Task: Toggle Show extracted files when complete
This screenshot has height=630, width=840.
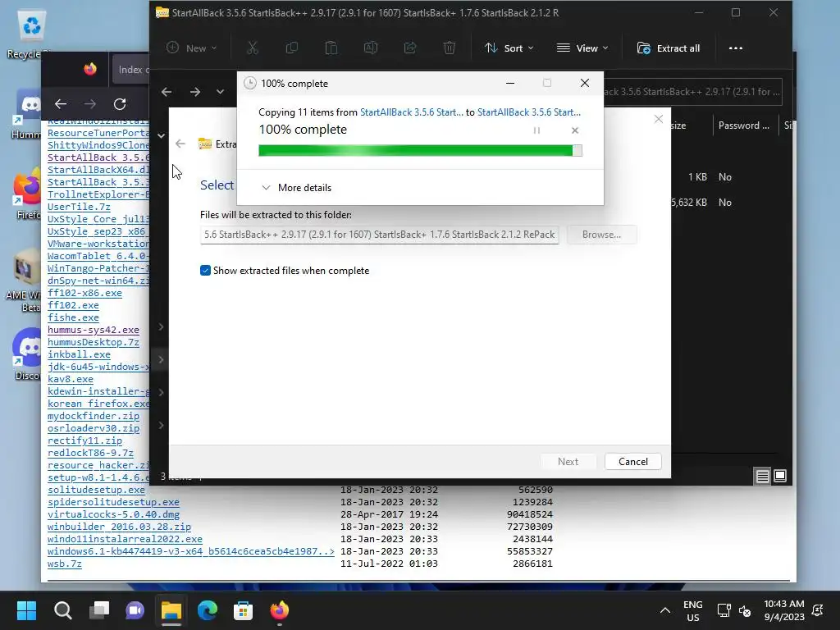Action: (x=205, y=271)
